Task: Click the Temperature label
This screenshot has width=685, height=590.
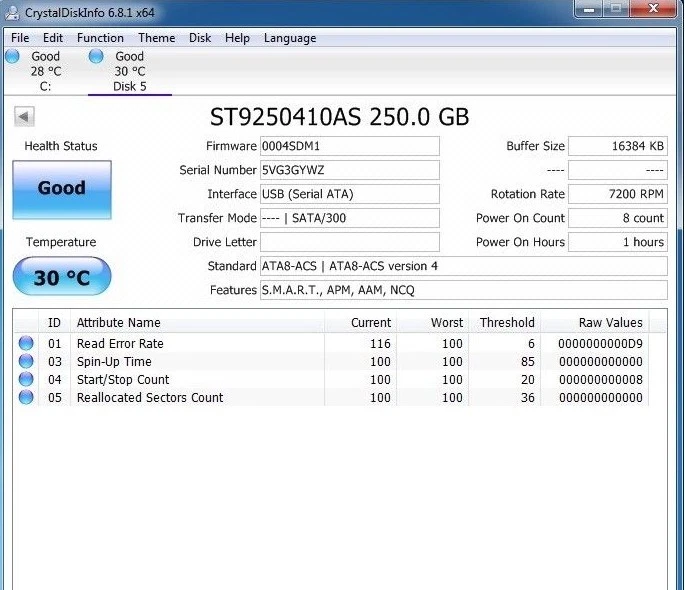Action: pyautogui.click(x=61, y=242)
